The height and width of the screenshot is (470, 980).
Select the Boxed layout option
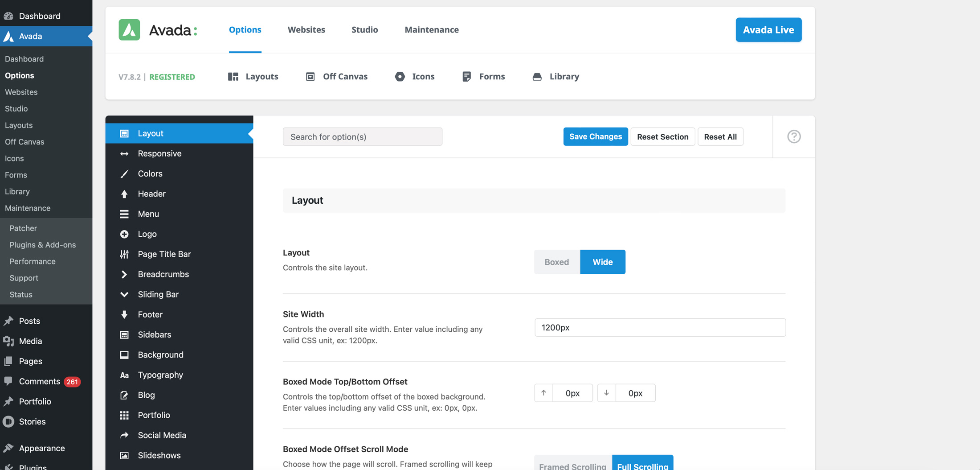point(557,262)
